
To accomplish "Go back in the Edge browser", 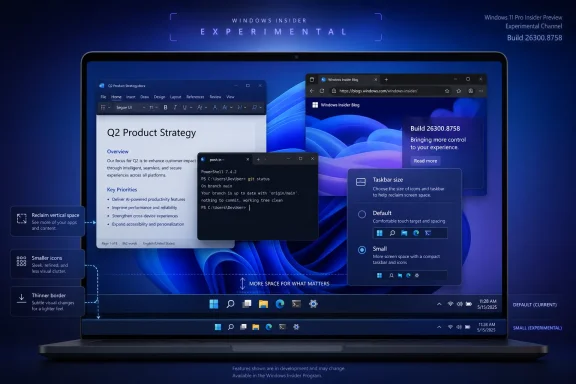I will [312, 91].
